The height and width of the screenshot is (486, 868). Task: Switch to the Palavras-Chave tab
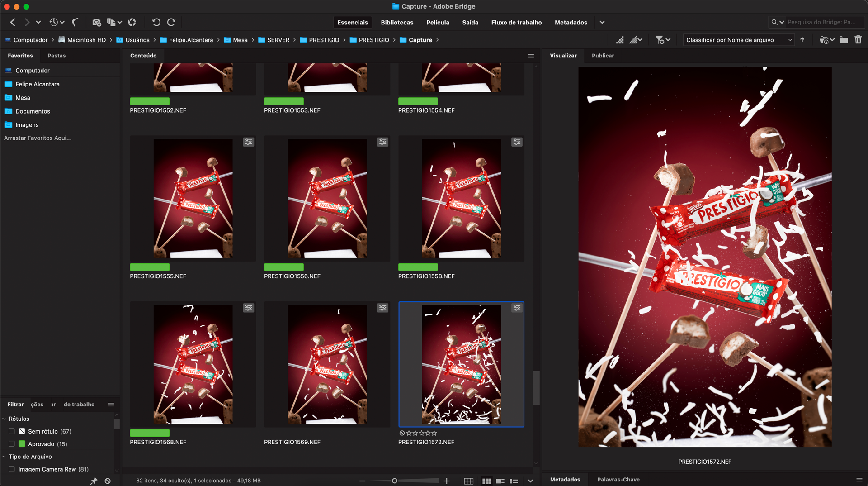618,480
